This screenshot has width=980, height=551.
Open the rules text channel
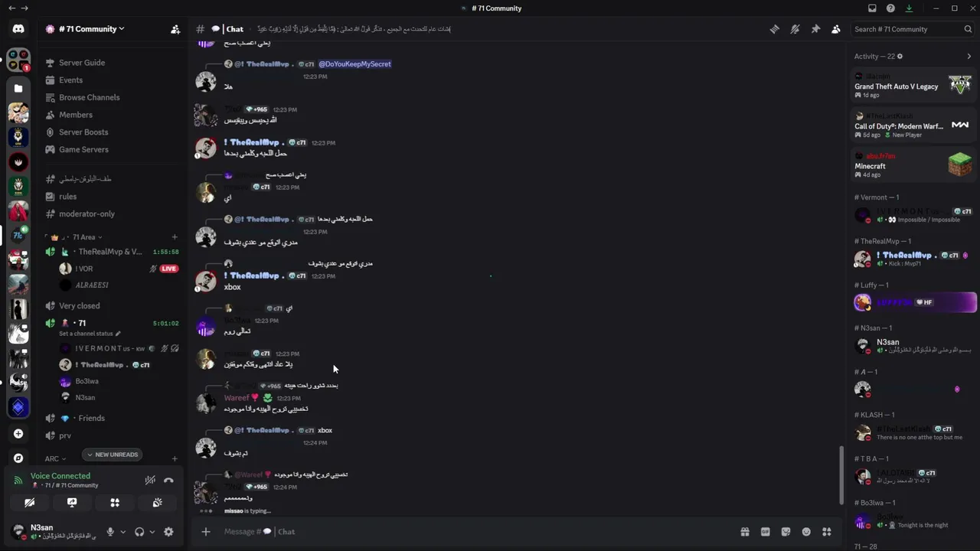(68, 197)
